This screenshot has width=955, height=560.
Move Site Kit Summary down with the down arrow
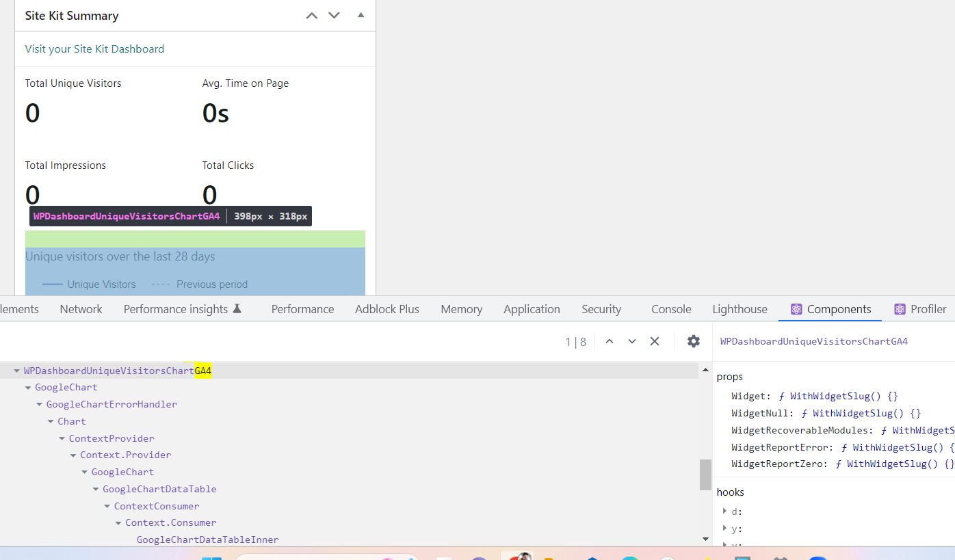tap(334, 14)
